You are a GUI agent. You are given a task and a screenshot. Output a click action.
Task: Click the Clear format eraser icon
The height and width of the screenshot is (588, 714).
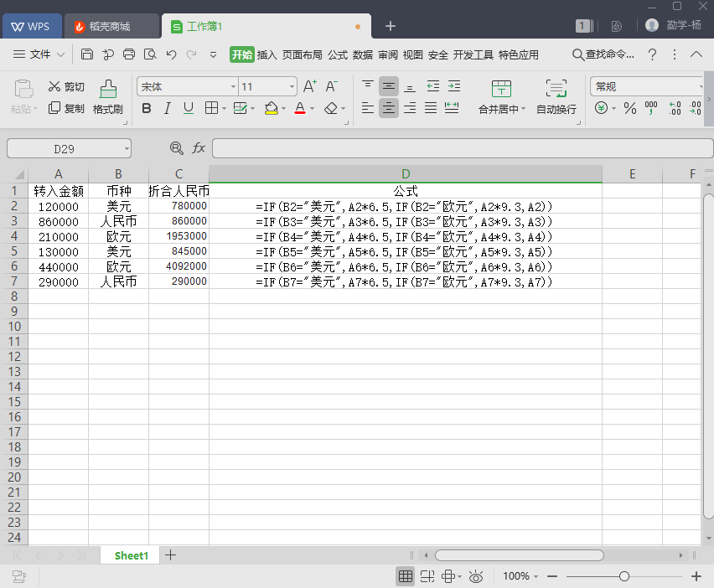point(331,108)
